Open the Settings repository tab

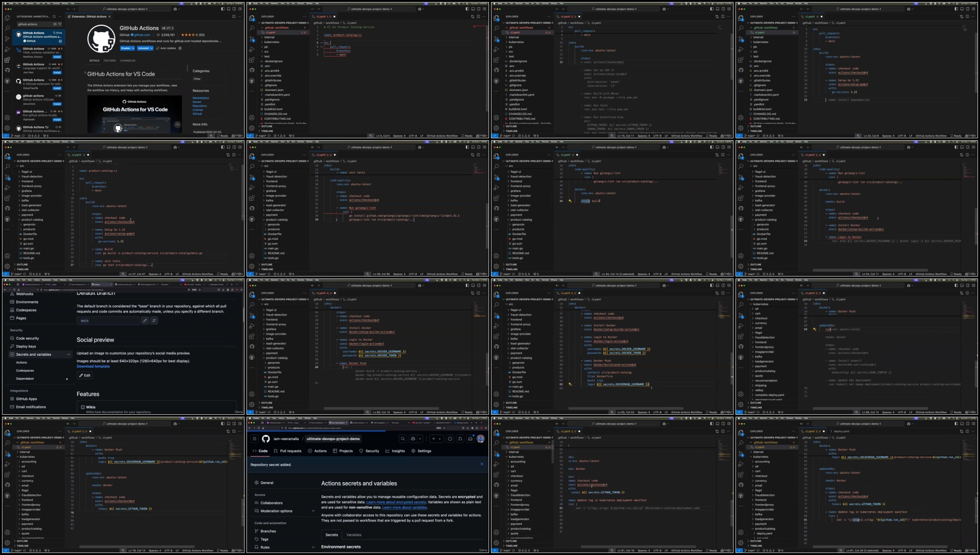(x=422, y=451)
